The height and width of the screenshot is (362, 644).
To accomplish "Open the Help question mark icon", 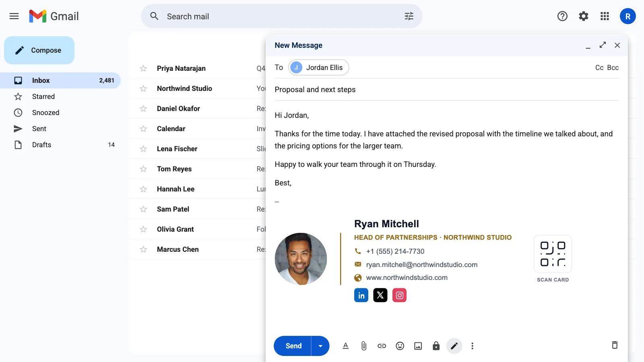I will point(562,16).
